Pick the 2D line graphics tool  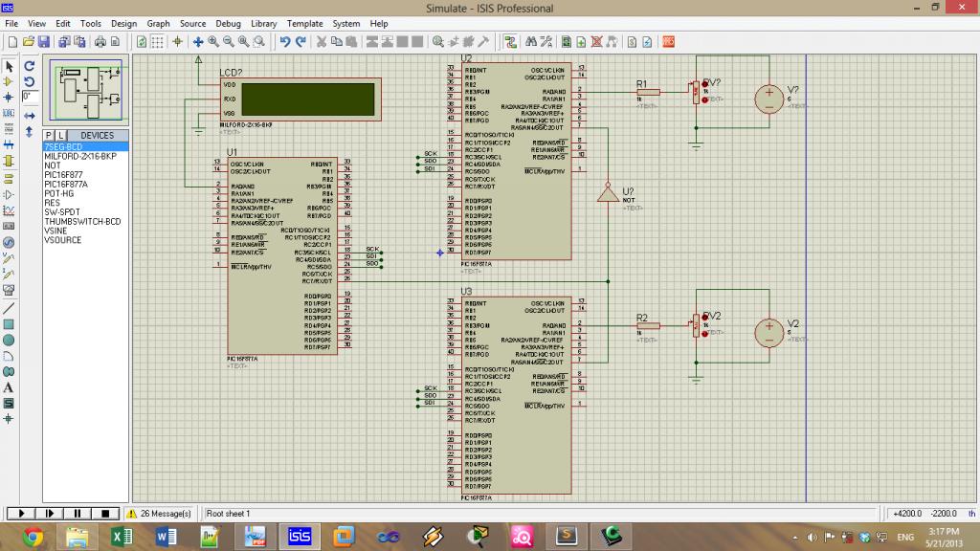[9, 309]
